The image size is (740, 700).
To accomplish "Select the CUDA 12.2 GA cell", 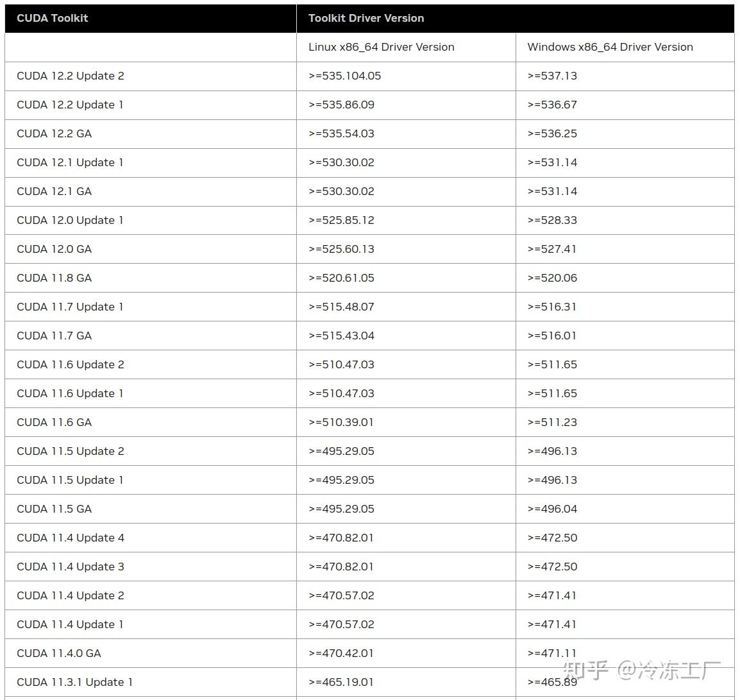I will pos(55,133).
